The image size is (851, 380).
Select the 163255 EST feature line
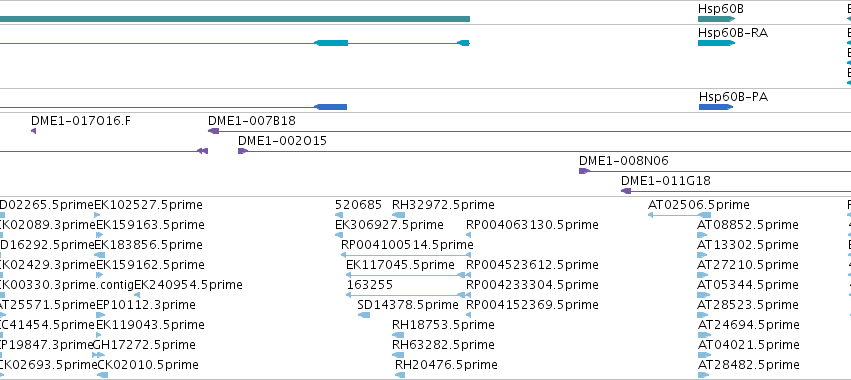pyautogui.click(x=406, y=295)
